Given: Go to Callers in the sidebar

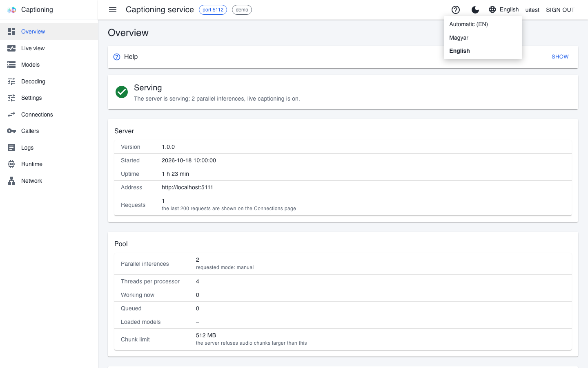Looking at the screenshot, I should click(49, 131).
